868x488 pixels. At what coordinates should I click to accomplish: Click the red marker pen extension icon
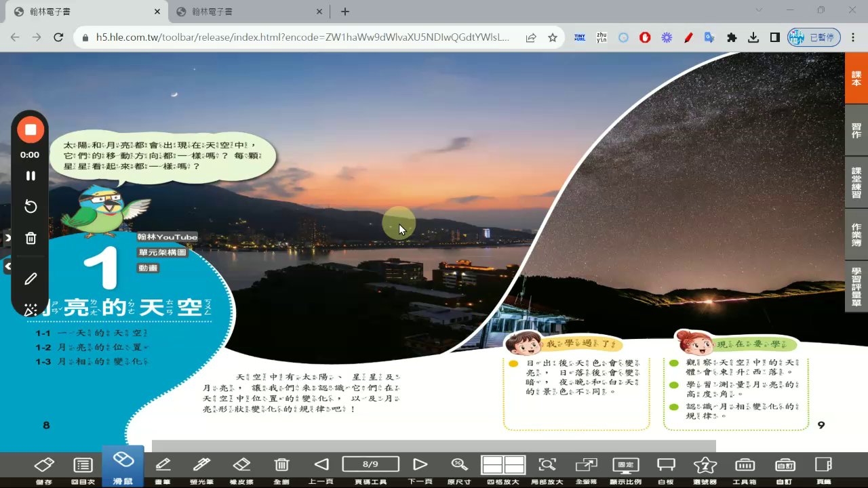pyautogui.click(x=688, y=38)
